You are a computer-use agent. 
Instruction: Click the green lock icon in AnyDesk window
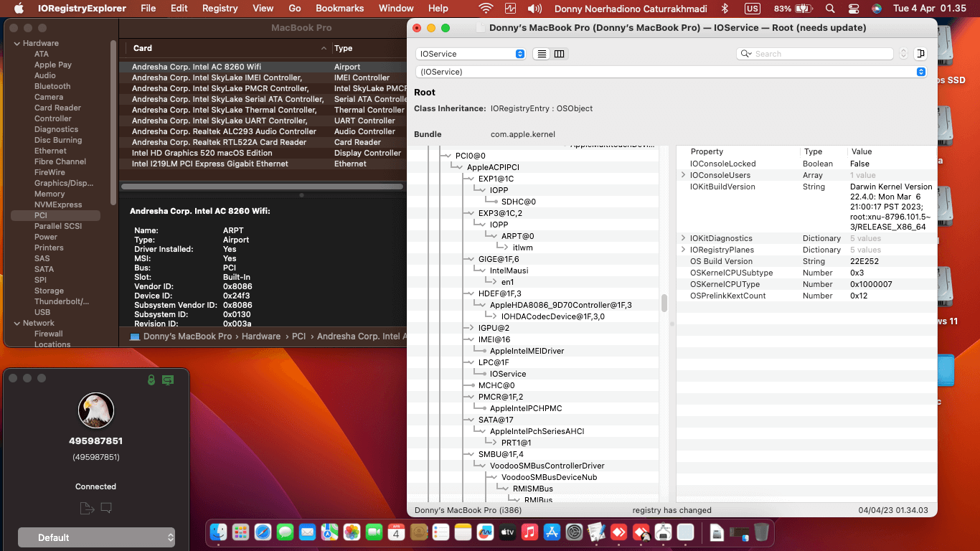(151, 380)
